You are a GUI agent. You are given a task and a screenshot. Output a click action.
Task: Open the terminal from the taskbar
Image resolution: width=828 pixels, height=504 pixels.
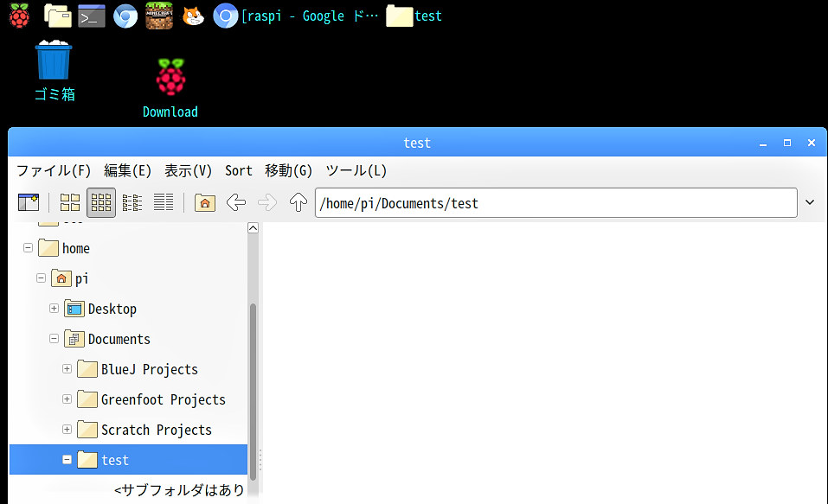(92, 16)
